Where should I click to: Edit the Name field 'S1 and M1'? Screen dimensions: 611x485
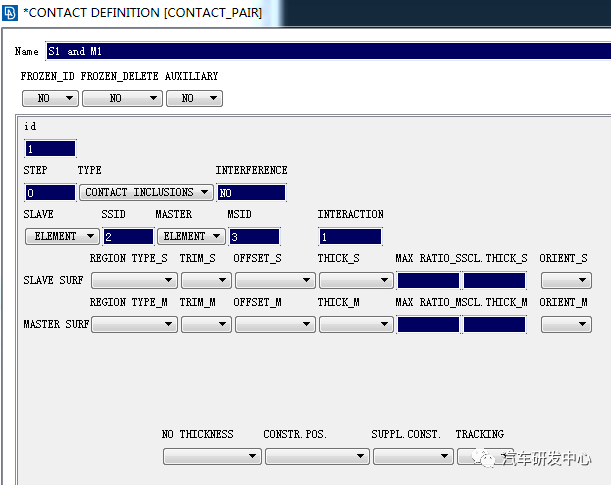[328, 51]
